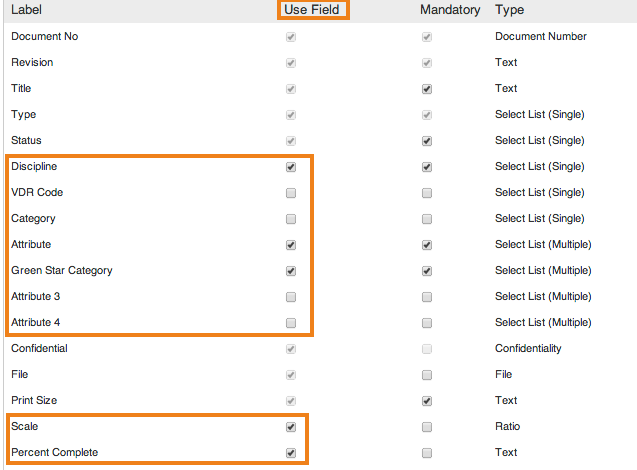Image resolution: width=637 pixels, height=470 pixels.
Task: Make Scale field mandatory
Action: pyautogui.click(x=427, y=427)
